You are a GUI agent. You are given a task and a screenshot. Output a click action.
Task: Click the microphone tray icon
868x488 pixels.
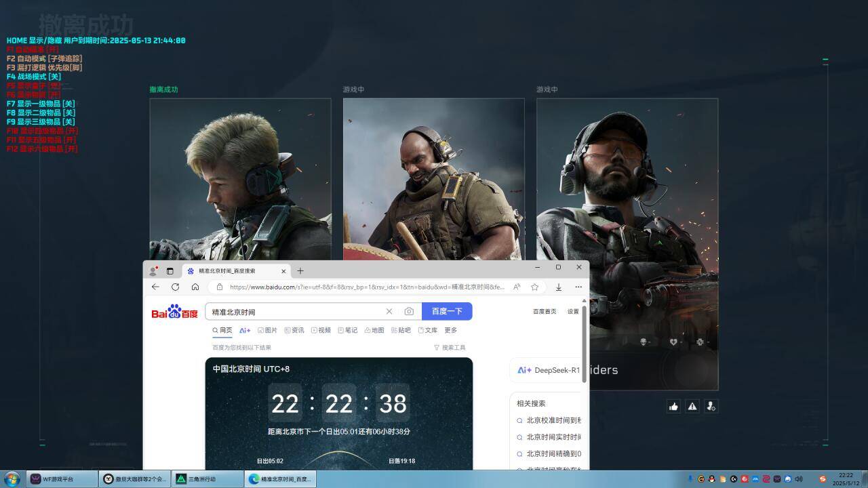click(x=690, y=479)
